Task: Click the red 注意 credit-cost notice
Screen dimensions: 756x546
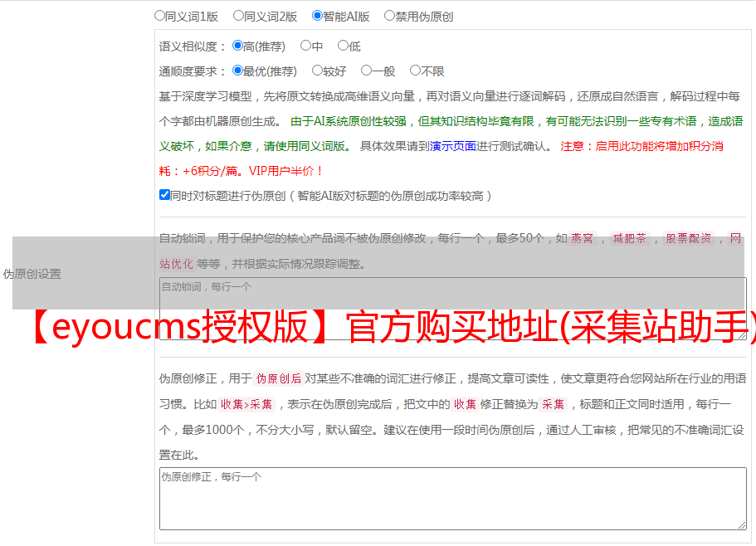Action: [441, 158]
